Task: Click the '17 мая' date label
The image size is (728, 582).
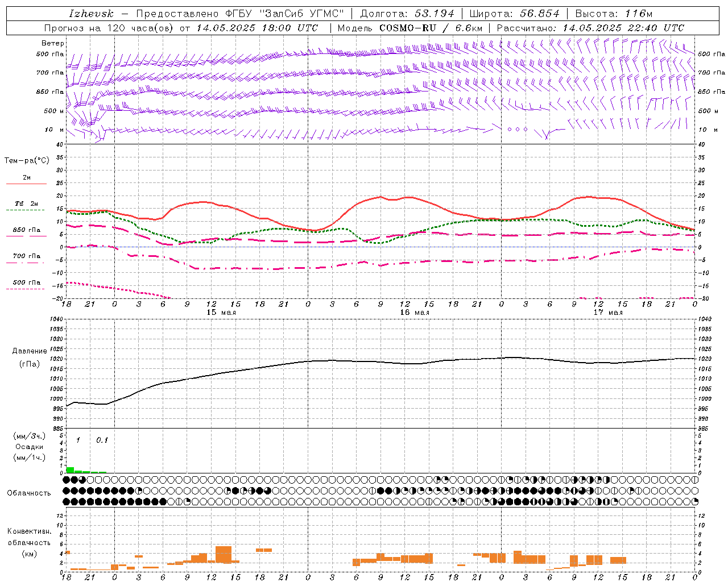Action: (x=607, y=313)
